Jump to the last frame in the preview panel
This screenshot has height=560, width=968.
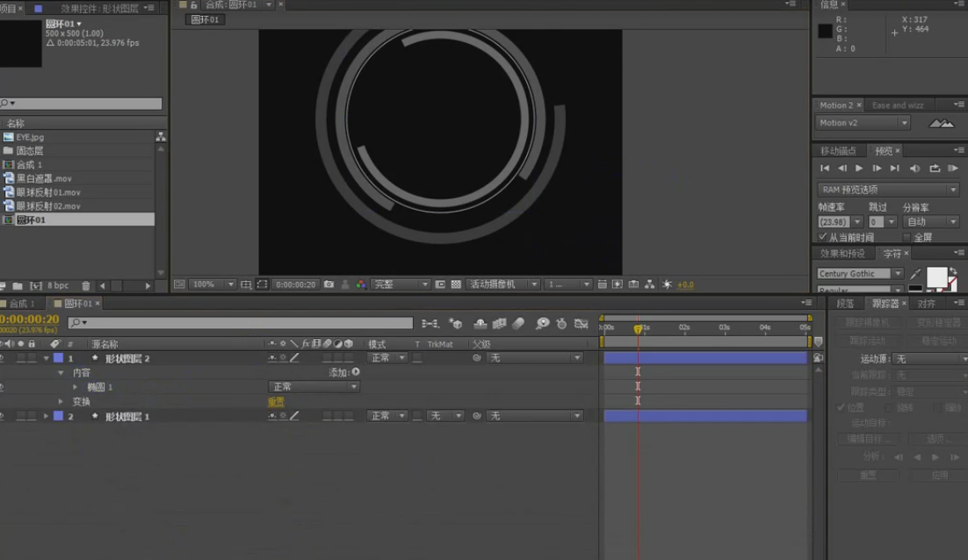(894, 168)
